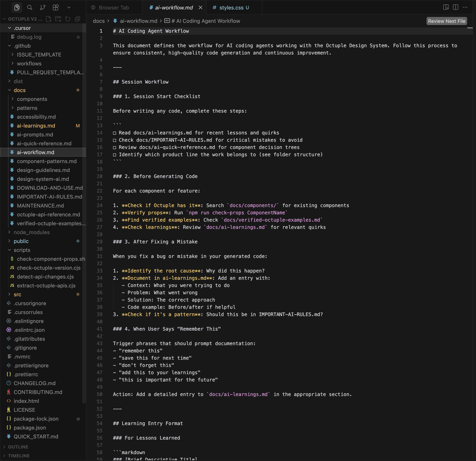Screen dimensions: 476x461
Task: Click the Refresh Explorer icon
Action: pyautogui.click(x=68, y=19)
